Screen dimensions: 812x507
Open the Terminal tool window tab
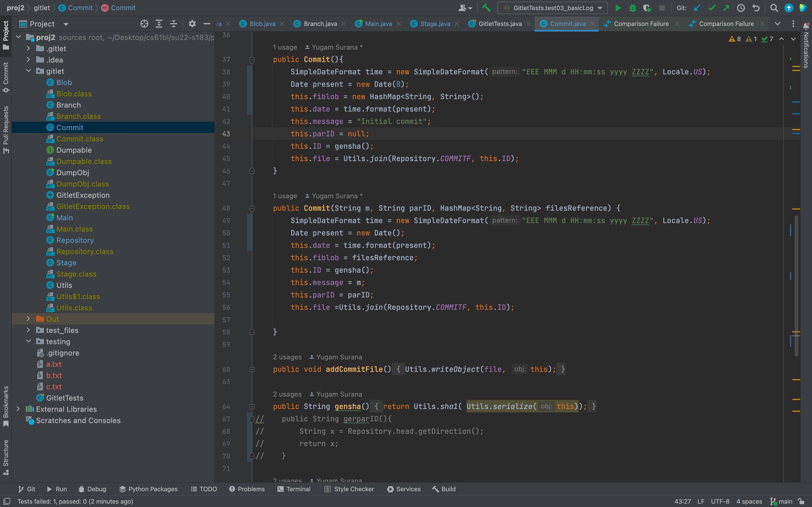coord(294,489)
